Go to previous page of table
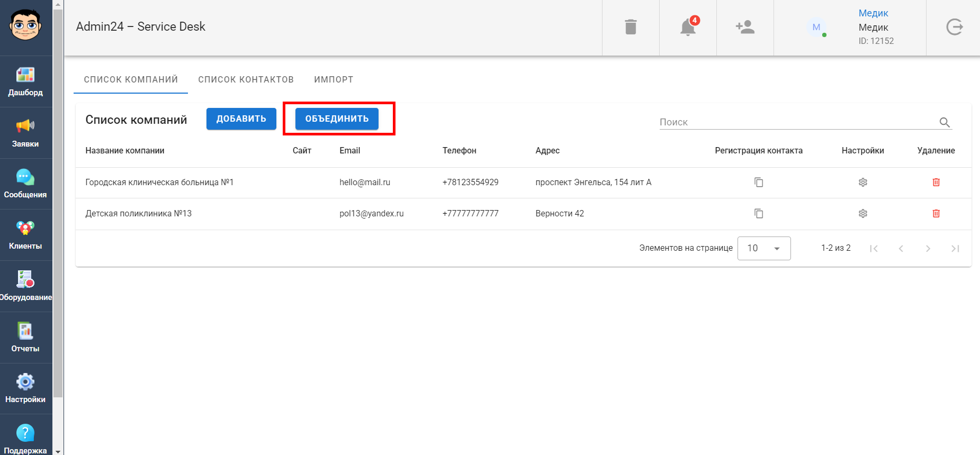The height and width of the screenshot is (455, 980). tap(901, 248)
